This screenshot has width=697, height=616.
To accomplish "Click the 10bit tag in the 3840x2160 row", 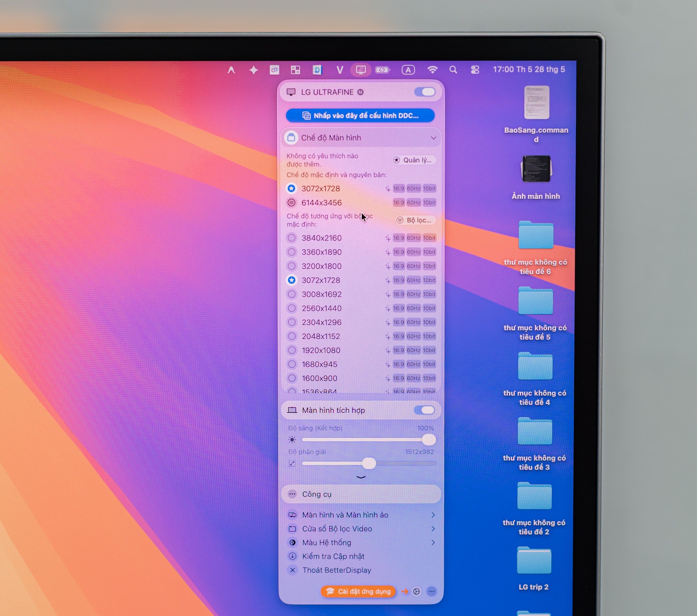I will click(x=429, y=238).
